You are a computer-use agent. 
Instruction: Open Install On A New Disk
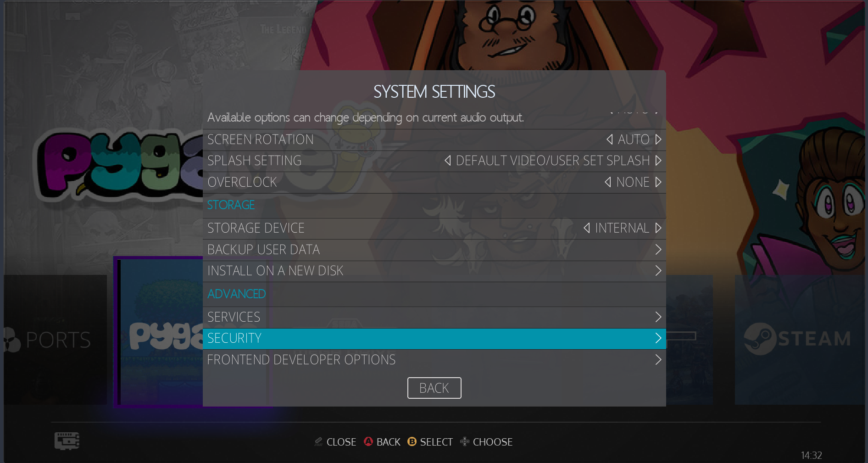[x=434, y=271]
